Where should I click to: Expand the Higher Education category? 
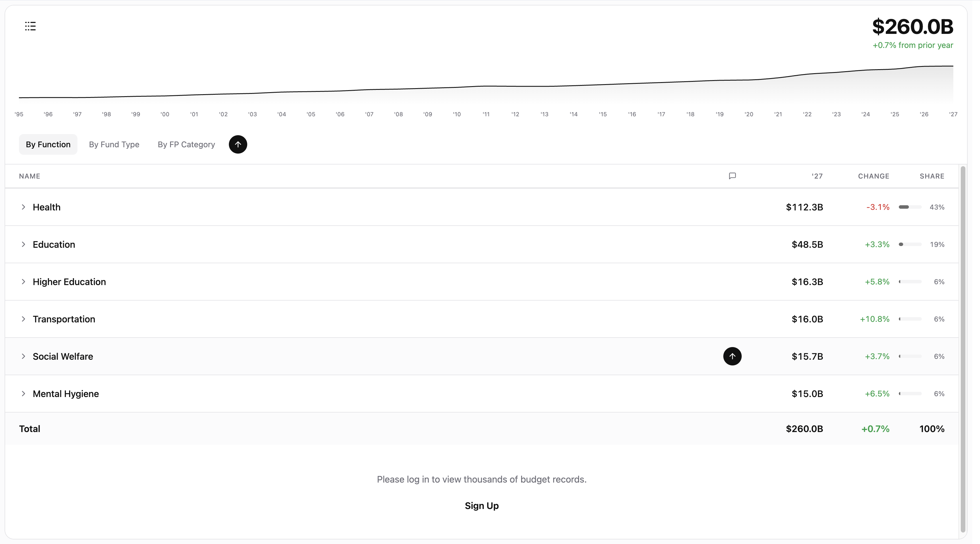(x=23, y=282)
